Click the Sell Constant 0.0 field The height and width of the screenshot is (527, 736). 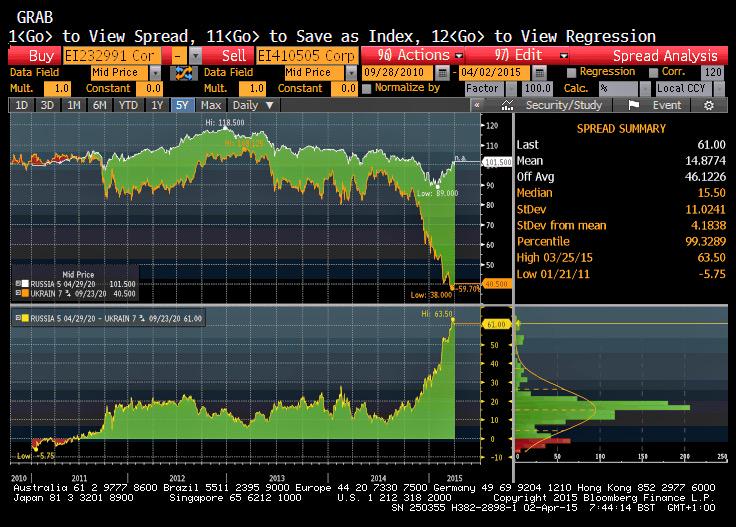(344, 88)
